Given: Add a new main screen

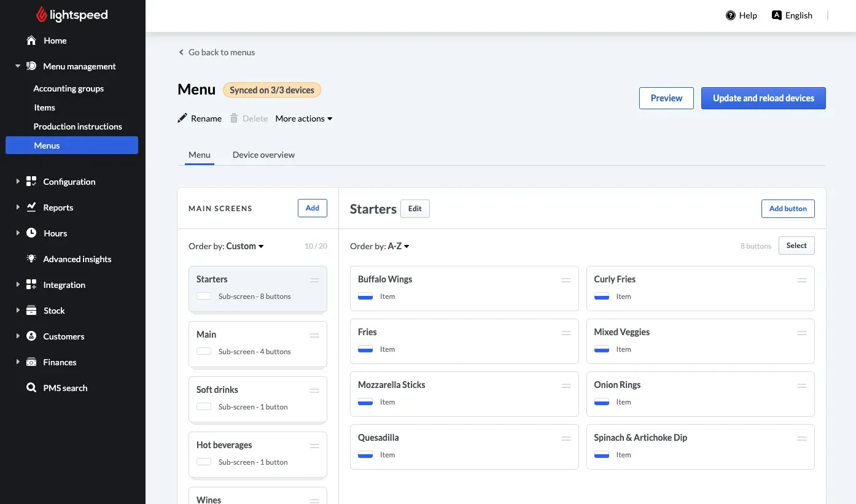Looking at the screenshot, I should [x=313, y=208].
